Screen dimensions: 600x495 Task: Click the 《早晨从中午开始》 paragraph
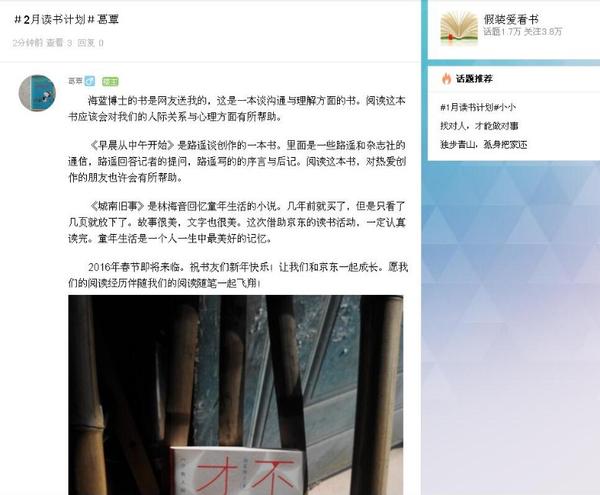click(x=237, y=161)
